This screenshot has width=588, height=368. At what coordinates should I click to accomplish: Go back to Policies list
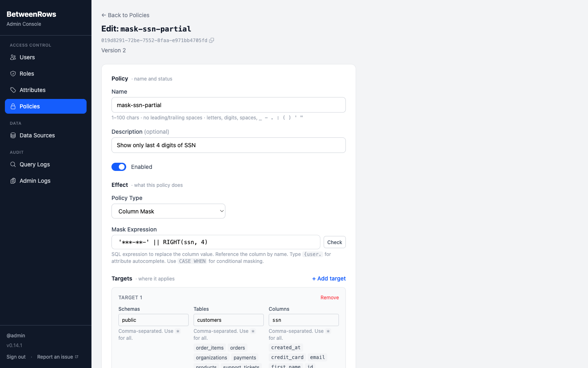[125, 15]
